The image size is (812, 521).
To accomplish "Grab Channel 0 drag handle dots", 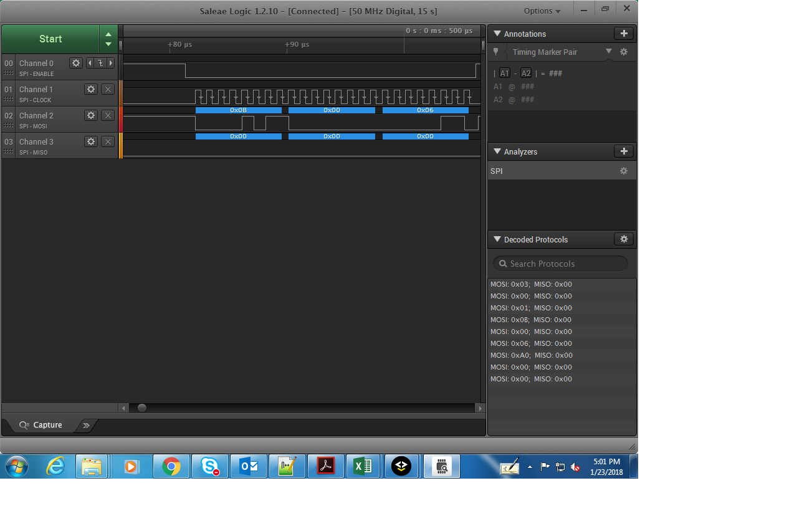I will pos(9,74).
